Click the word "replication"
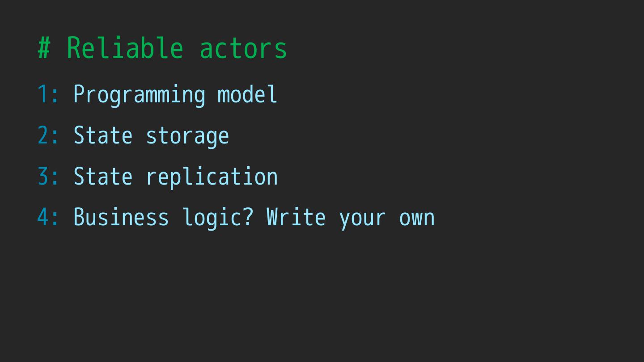 pyautogui.click(x=212, y=177)
